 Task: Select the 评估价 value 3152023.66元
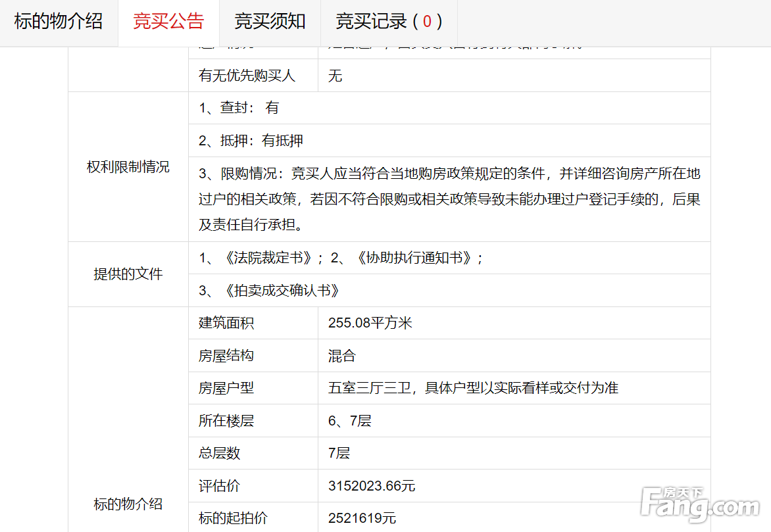pos(372,486)
